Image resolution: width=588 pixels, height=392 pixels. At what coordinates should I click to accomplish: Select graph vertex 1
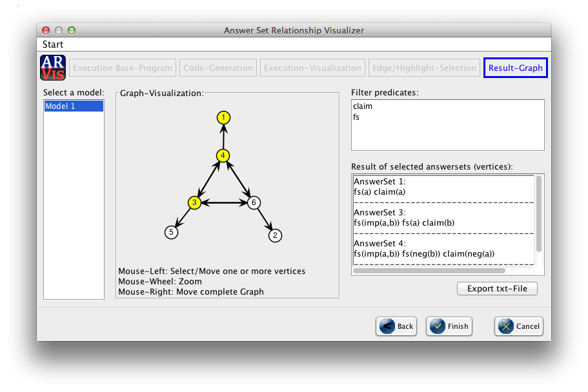point(223,117)
